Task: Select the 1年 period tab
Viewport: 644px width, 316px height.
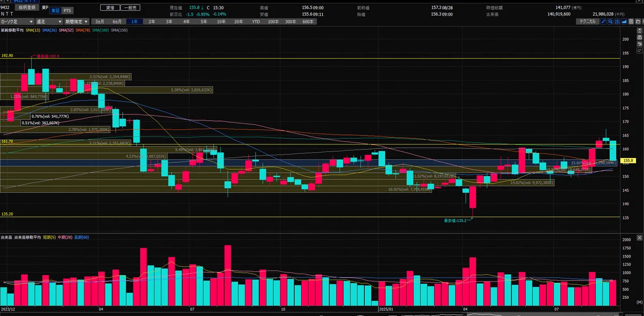Action: [x=134, y=21]
